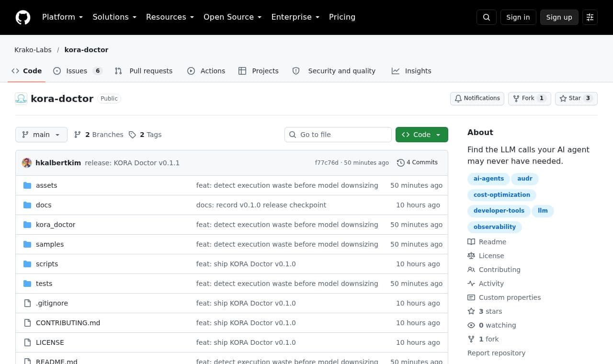This screenshot has width=613, height=364.
Task: Go to the Pricing page
Action: pos(342,17)
